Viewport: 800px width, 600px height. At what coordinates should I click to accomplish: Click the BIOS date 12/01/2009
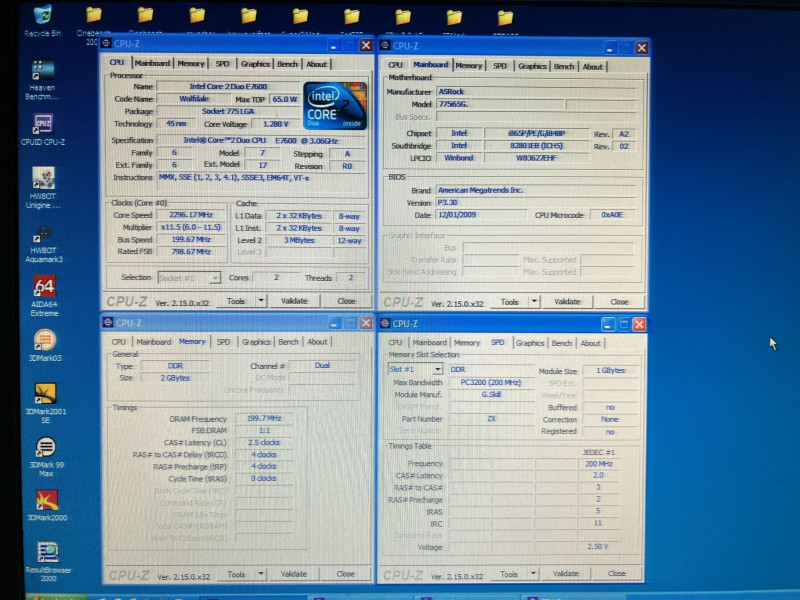(x=482, y=215)
